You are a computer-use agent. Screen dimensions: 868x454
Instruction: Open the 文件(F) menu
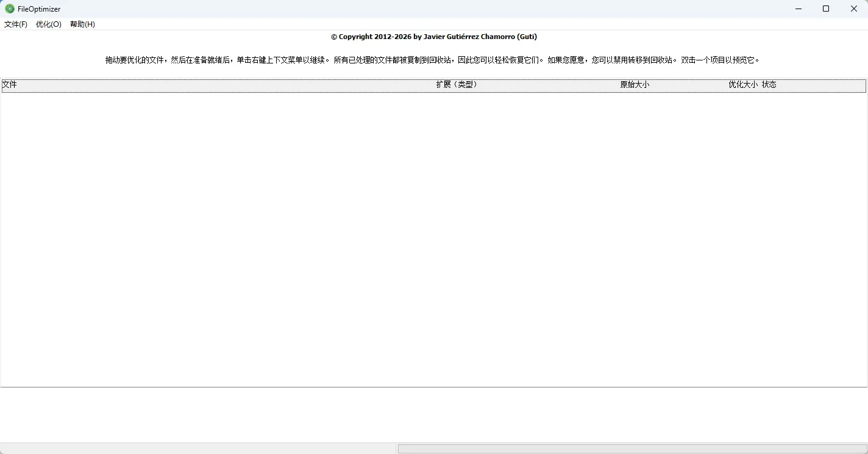16,24
